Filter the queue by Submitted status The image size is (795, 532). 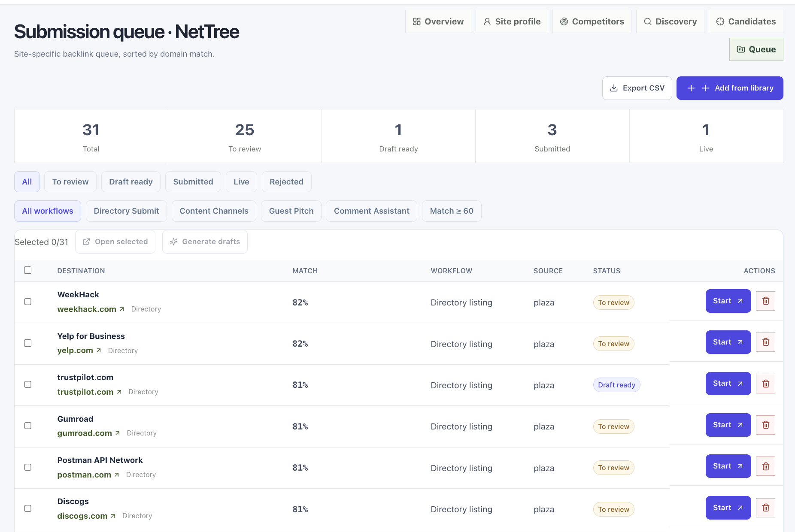(x=193, y=181)
